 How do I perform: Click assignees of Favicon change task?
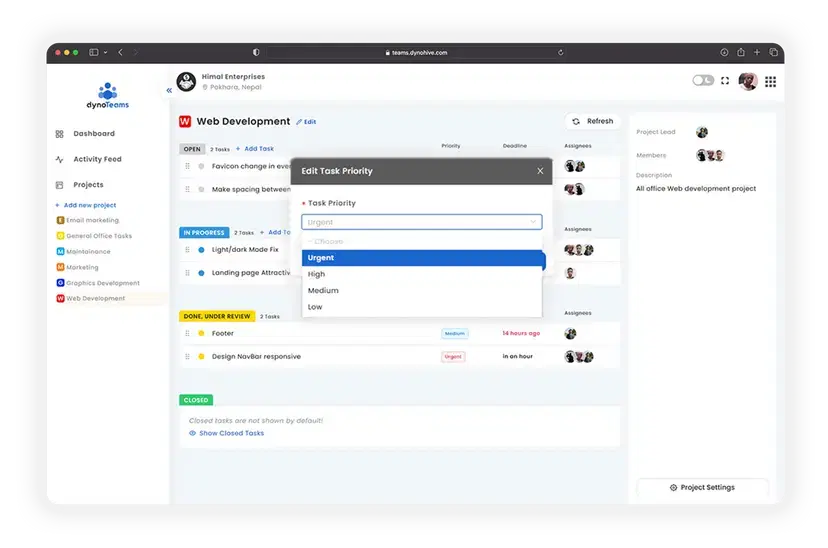[575, 166]
